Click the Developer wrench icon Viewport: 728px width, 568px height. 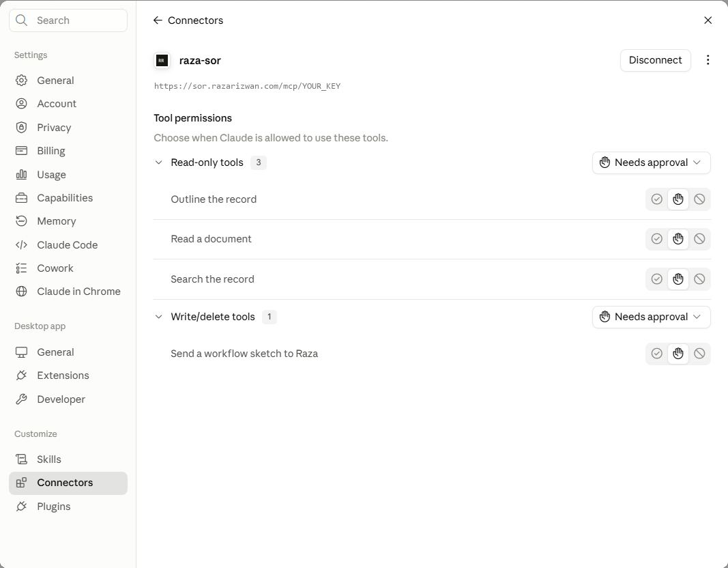click(x=21, y=399)
